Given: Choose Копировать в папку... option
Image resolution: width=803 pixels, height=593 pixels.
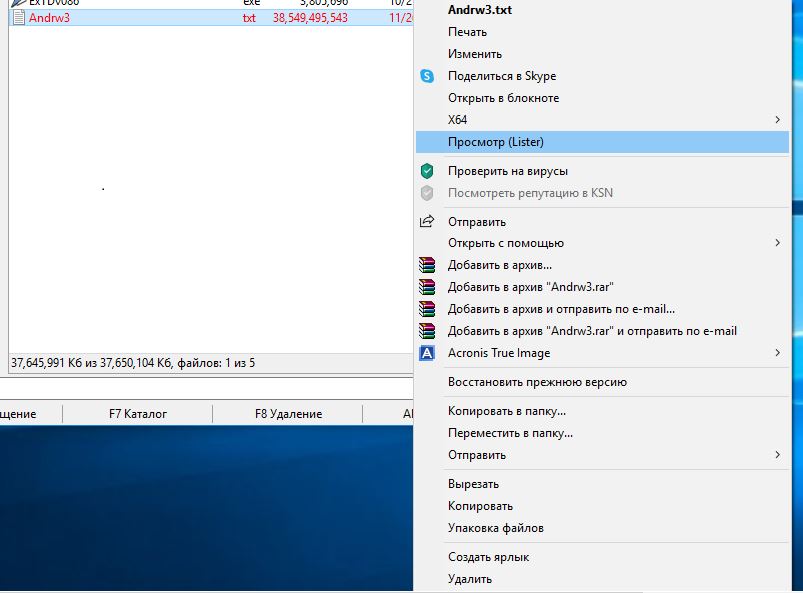Looking at the screenshot, I should coord(506,411).
